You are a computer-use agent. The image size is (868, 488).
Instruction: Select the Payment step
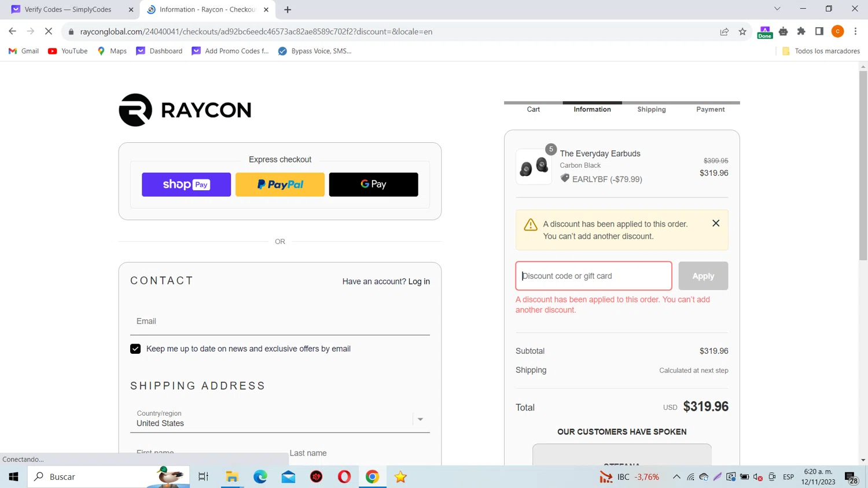pyautogui.click(x=711, y=109)
